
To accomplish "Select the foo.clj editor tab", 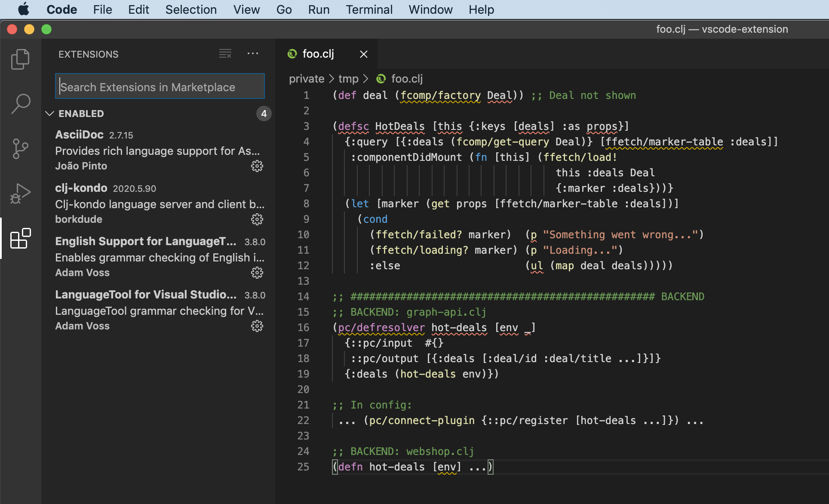I will coord(327,54).
